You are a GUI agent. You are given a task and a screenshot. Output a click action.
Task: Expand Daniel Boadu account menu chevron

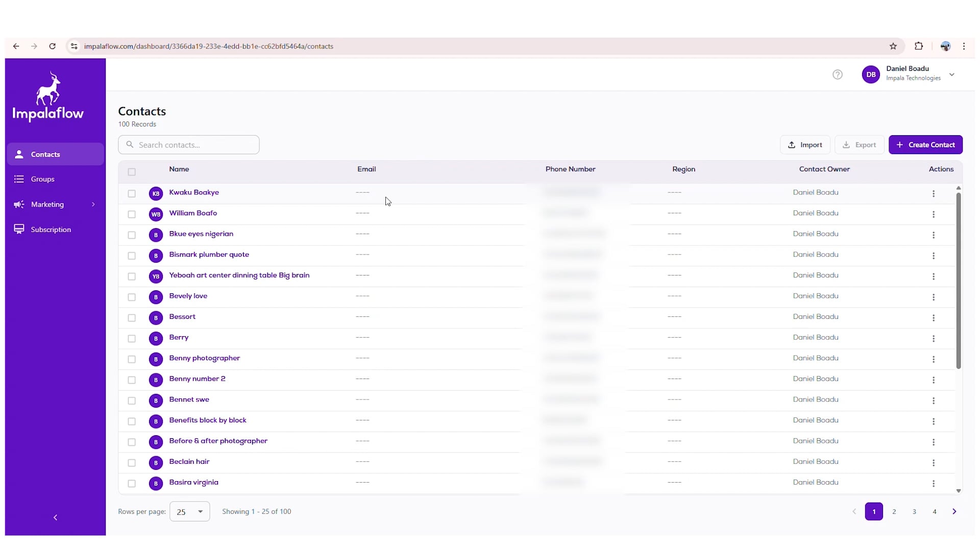951,74
